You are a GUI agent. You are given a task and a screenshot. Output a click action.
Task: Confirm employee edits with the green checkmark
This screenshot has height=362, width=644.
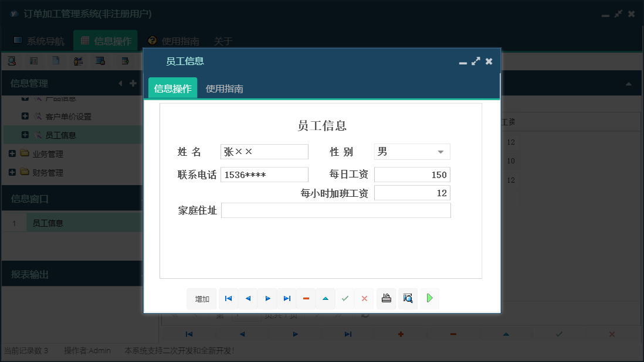coord(345,298)
